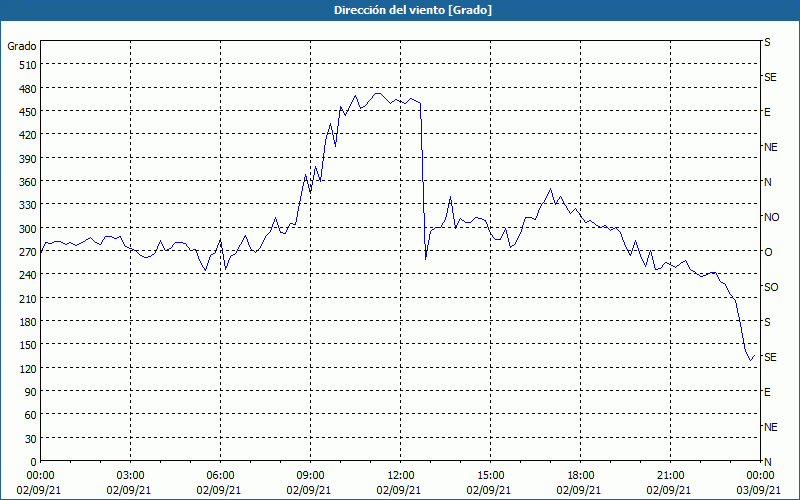Select the NE compass label between E and N near 400
800x500 pixels.
pos(771,147)
